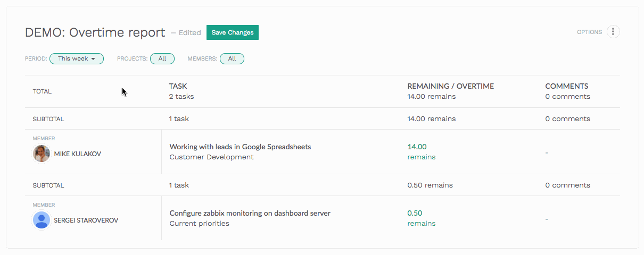644x255 pixels.
Task: Click the TASK column header
Action: (x=178, y=86)
